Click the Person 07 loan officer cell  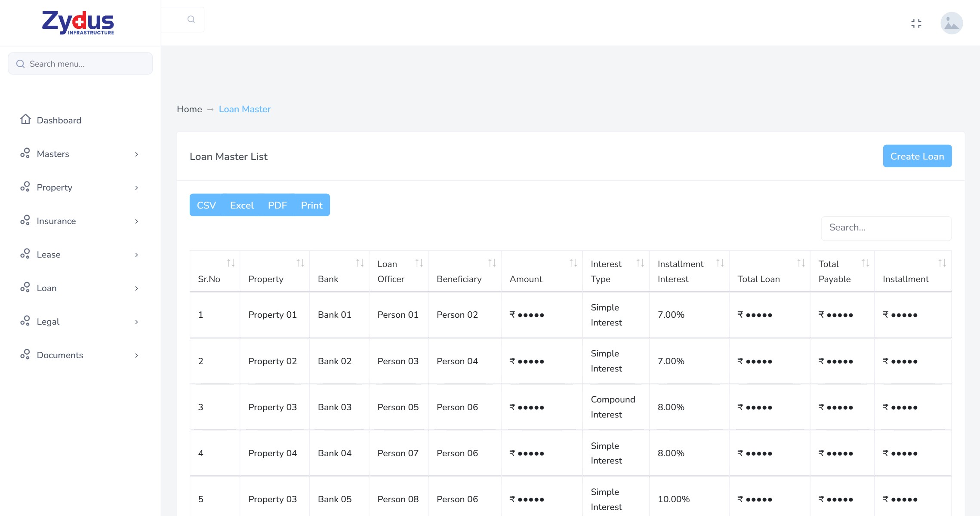click(x=398, y=453)
